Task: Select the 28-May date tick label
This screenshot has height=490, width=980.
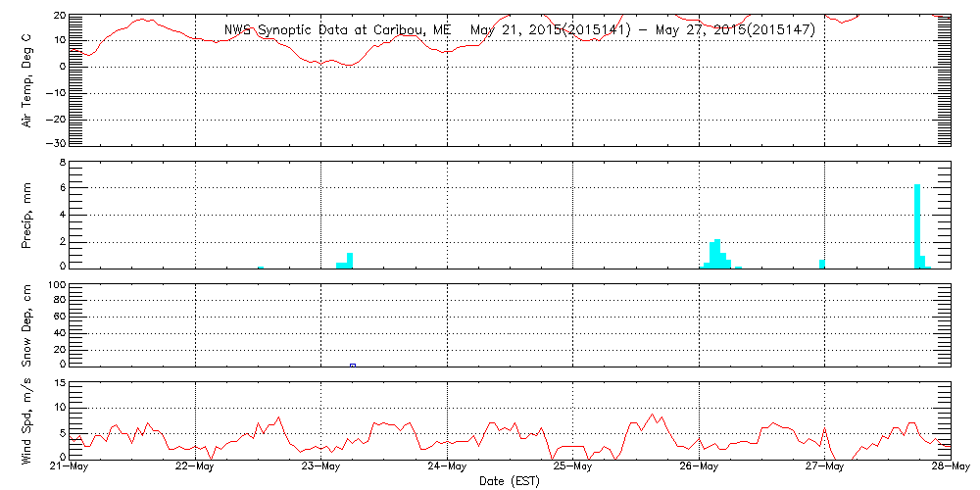Action: pos(947,467)
